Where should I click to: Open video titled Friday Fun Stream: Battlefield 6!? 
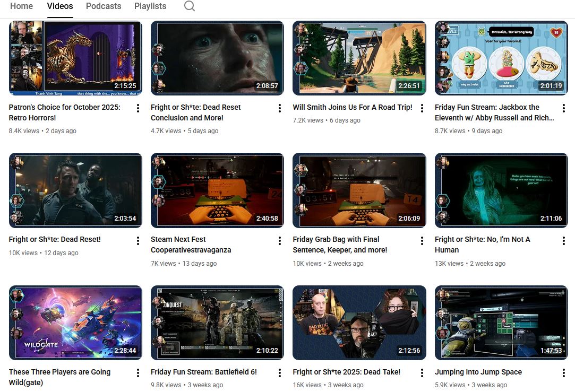click(203, 372)
